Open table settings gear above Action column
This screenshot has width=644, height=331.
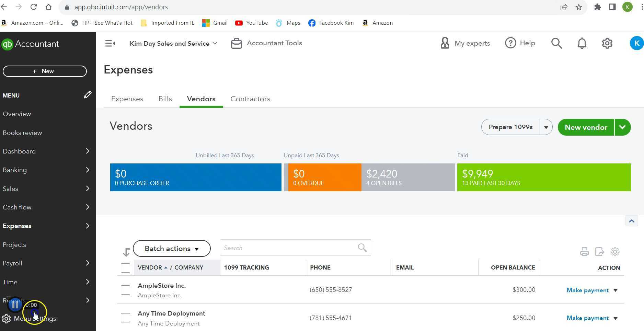coord(615,252)
